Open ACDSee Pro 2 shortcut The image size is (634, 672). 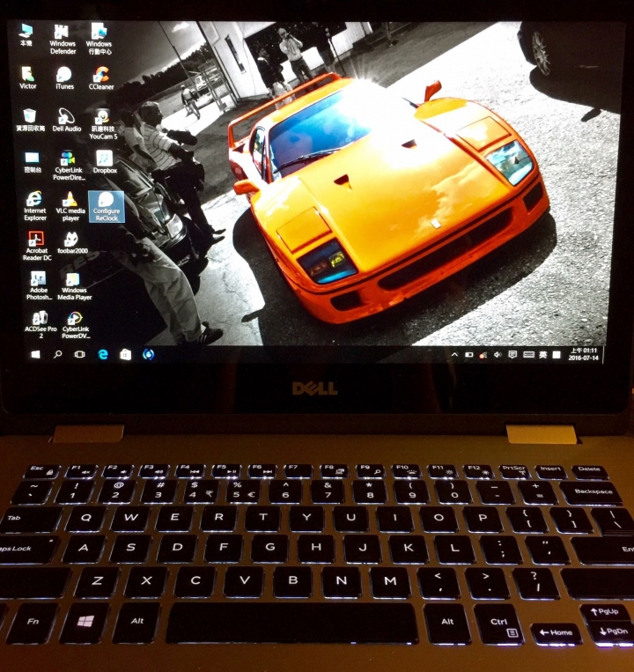41,324
